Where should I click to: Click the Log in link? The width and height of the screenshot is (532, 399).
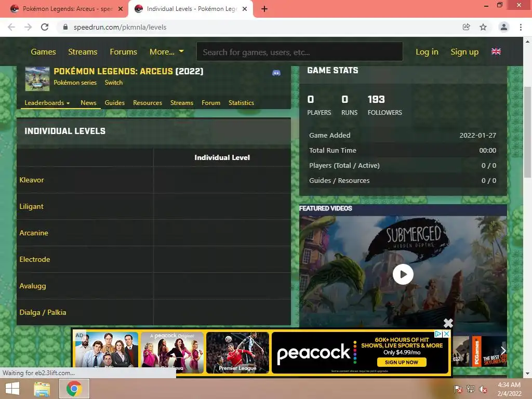click(427, 52)
